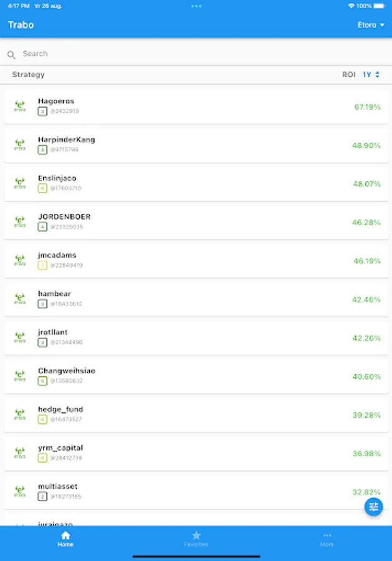
Task: Click the eToro logo beside Hagoeros
Action: (20, 107)
